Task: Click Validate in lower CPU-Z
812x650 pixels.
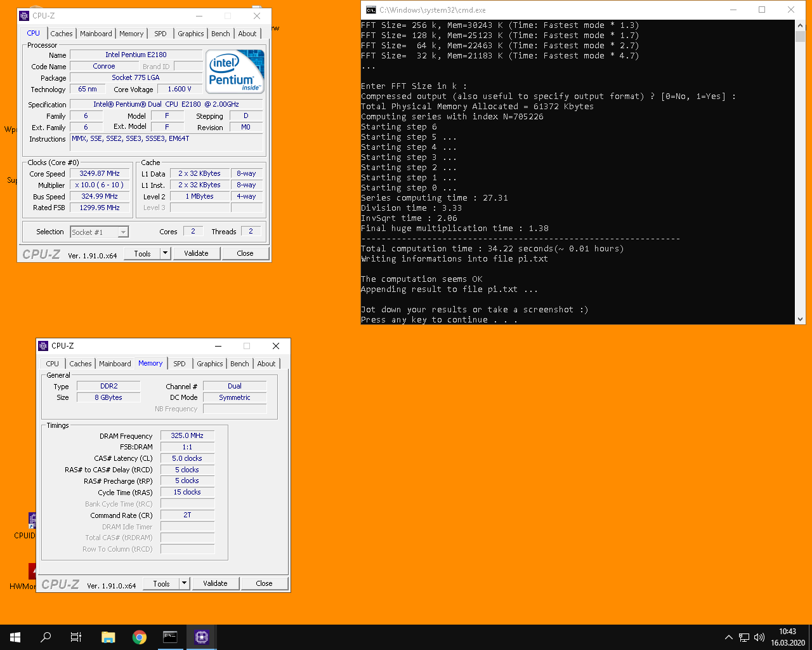Action: pyautogui.click(x=215, y=583)
